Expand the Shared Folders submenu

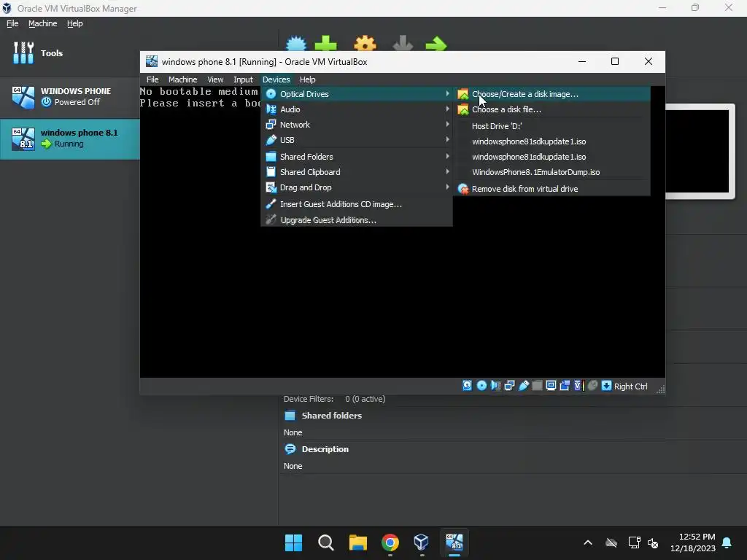(x=356, y=157)
